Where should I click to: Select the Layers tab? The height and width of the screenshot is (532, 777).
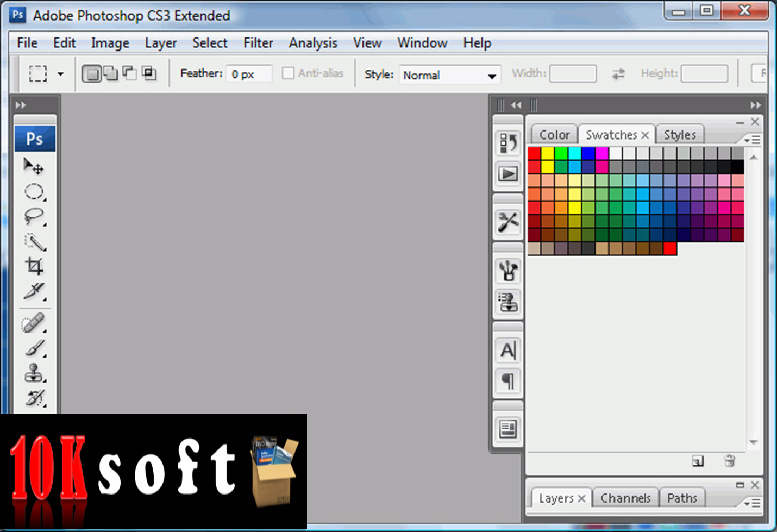click(x=556, y=498)
